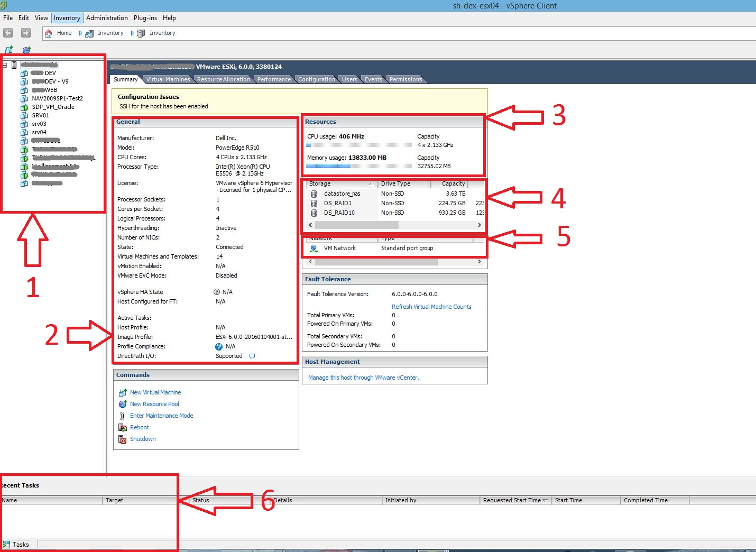Image resolution: width=756 pixels, height=552 pixels.
Task: Click the Enter Maintenance Mode icon
Action: point(123,416)
